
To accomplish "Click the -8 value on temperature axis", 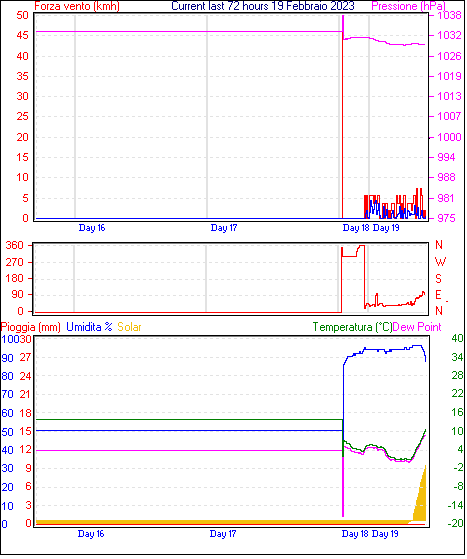I will [x=458, y=486].
